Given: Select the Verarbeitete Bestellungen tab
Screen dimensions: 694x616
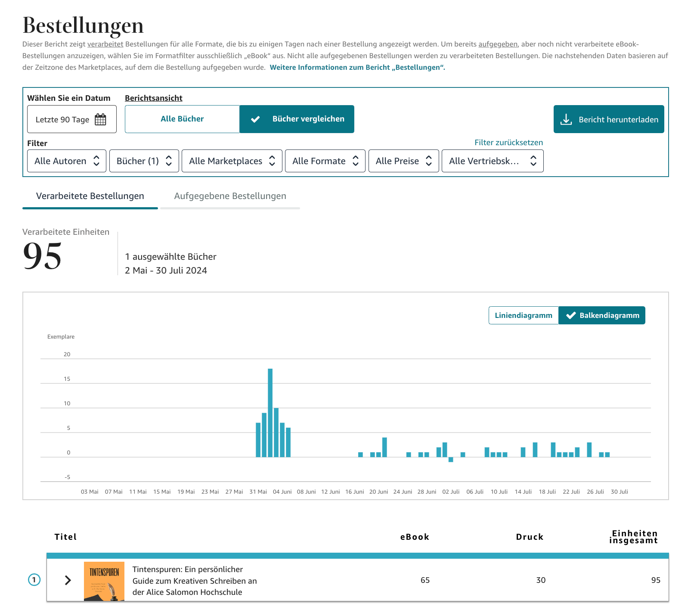Looking at the screenshot, I should click(x=90, y=196).
